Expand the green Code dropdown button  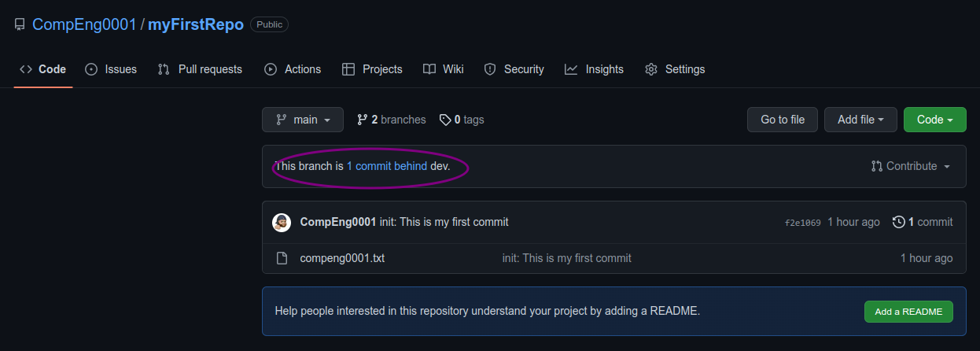[x=934, y=120]
